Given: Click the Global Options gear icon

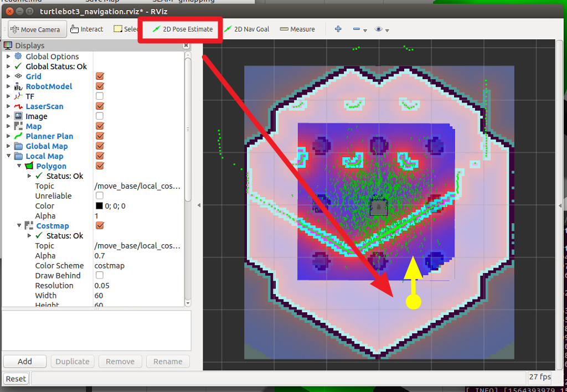Looking at the screenshot, I should (x=18, y=56).
